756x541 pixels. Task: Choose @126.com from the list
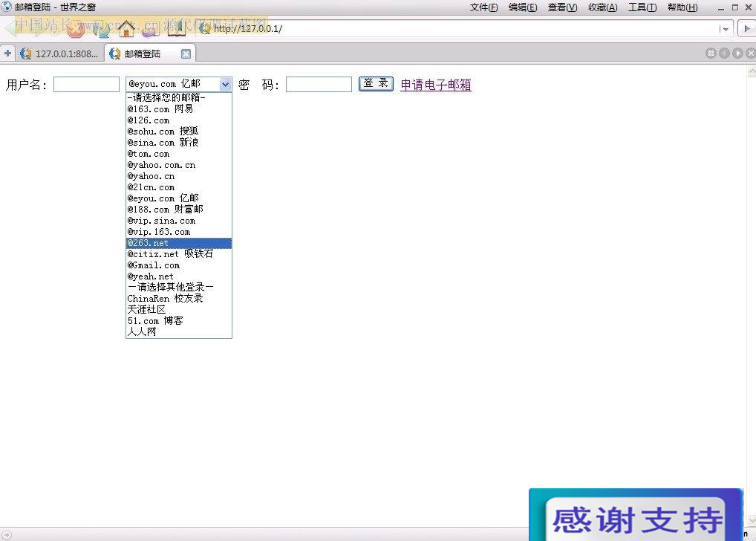(x=179, y=120)
